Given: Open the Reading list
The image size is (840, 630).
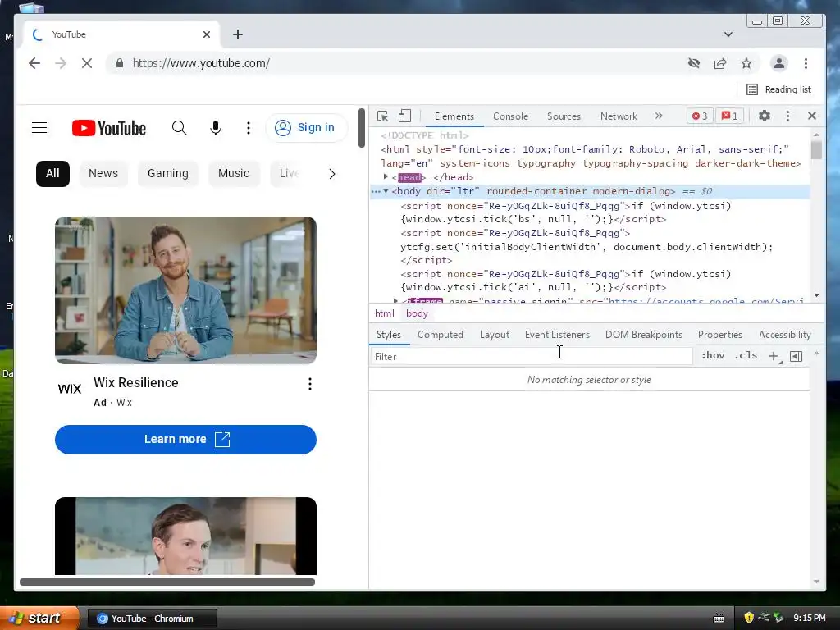Looking at the screenshot, I should (779, 89).
